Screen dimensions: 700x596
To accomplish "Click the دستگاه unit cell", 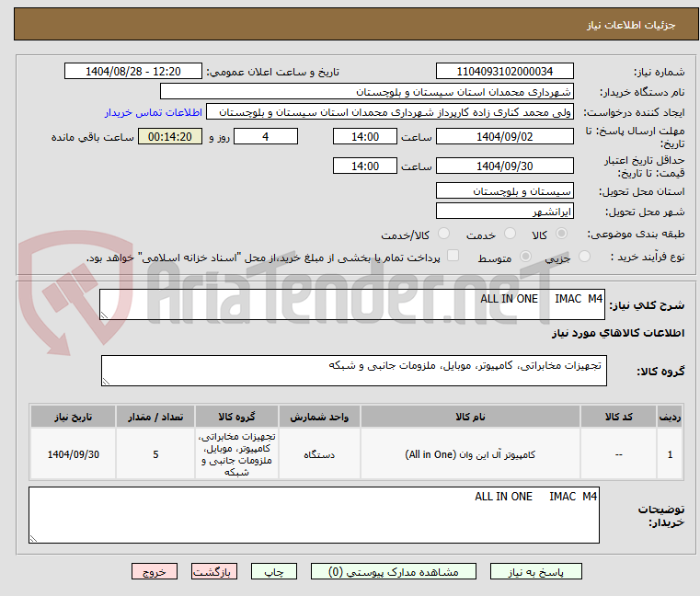I will [x=319, y=454].
